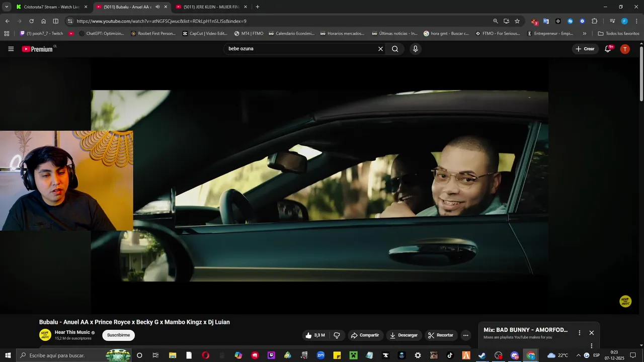644x362 pixels.
Task: Open YouTube notifications bell
Action: click(x=608, y=49)
